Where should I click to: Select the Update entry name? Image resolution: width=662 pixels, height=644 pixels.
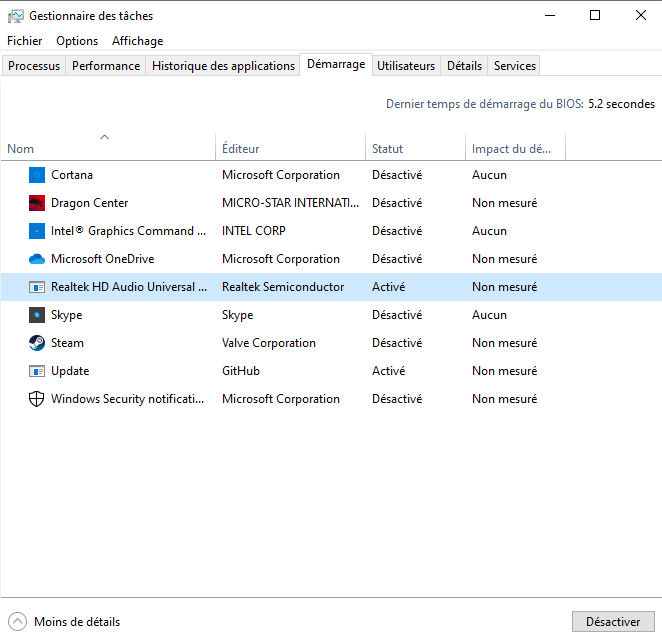click(x=70, y=371)
